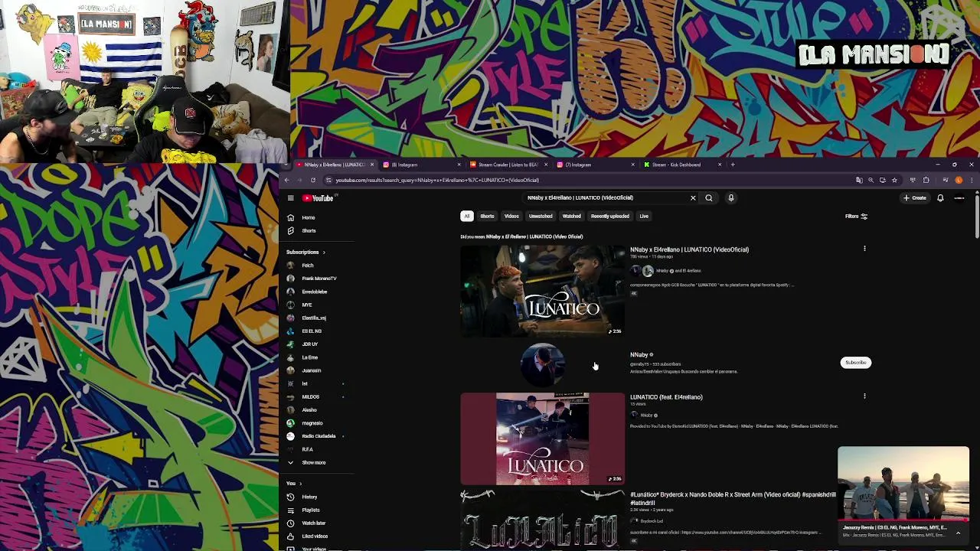Switch to the (7) Instagram tab
This screenshot has width=980, height=551.
click(595, 165)
